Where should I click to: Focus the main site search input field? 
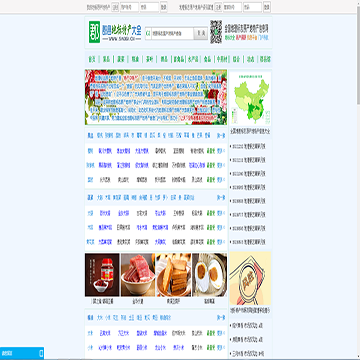point(172,33)
